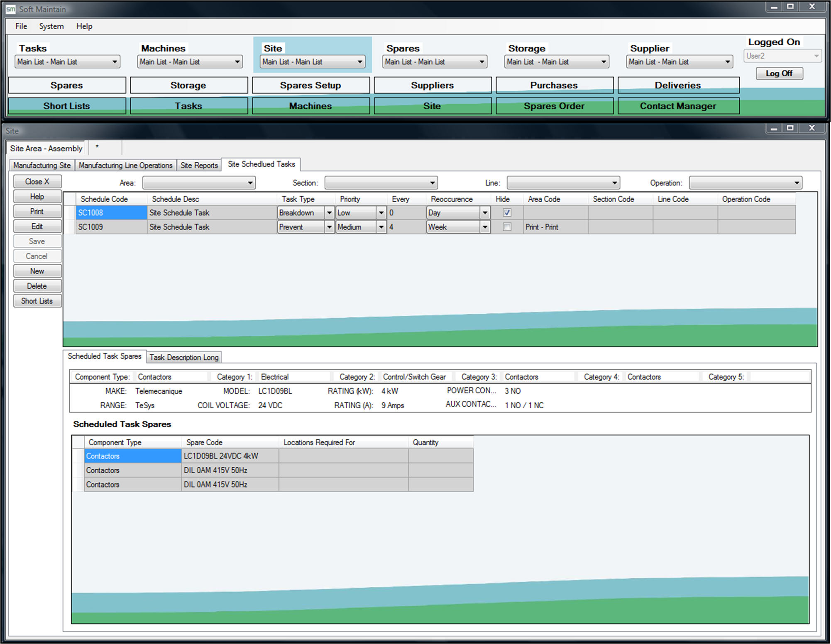Open green Tasks module button
831x644 pixels.
188,106
